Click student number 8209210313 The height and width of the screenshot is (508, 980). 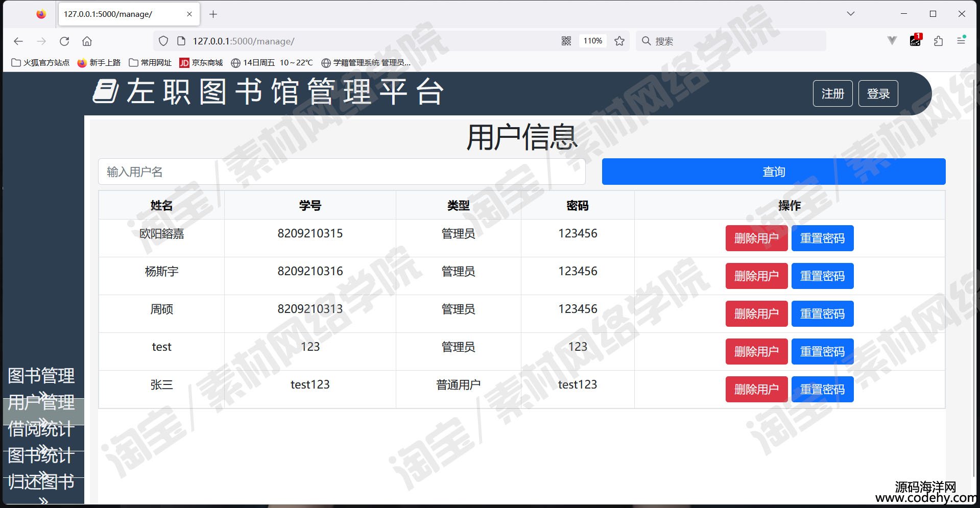(x=310, y=309)
